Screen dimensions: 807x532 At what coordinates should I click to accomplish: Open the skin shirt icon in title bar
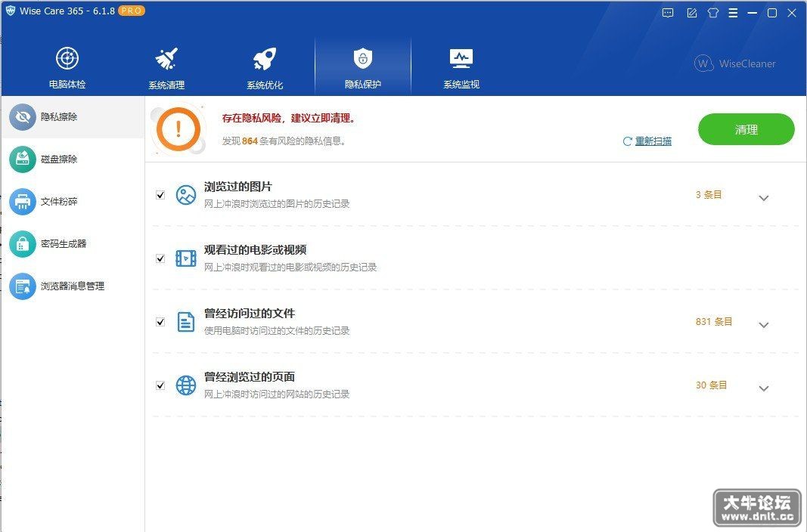pyautogui.click(x=712, y=14)
